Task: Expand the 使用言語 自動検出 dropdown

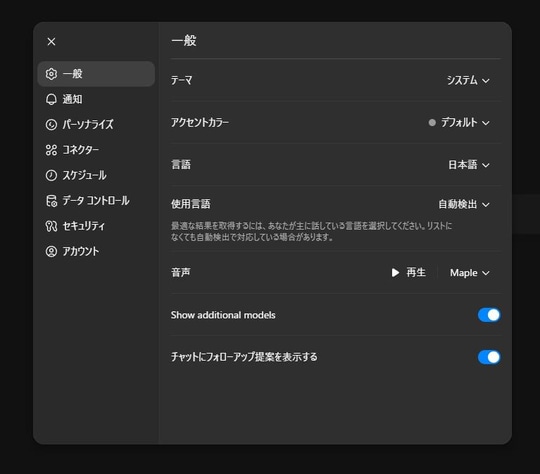Action: click(464, 205)
